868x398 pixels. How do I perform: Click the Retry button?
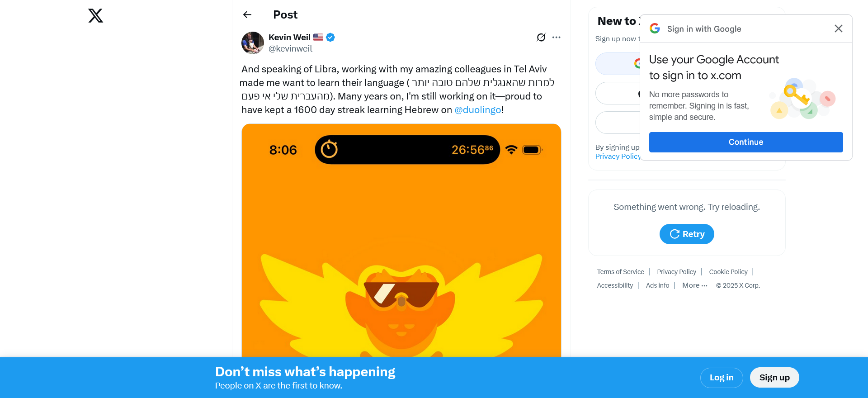pyautogui.click(x=687, y=234)
